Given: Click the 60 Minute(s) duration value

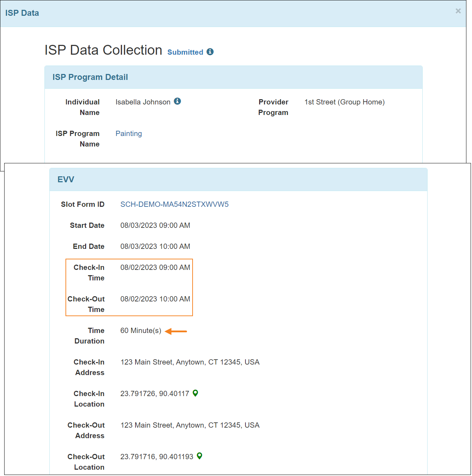Looking at the screenshot, I should [x=141, y=331].
